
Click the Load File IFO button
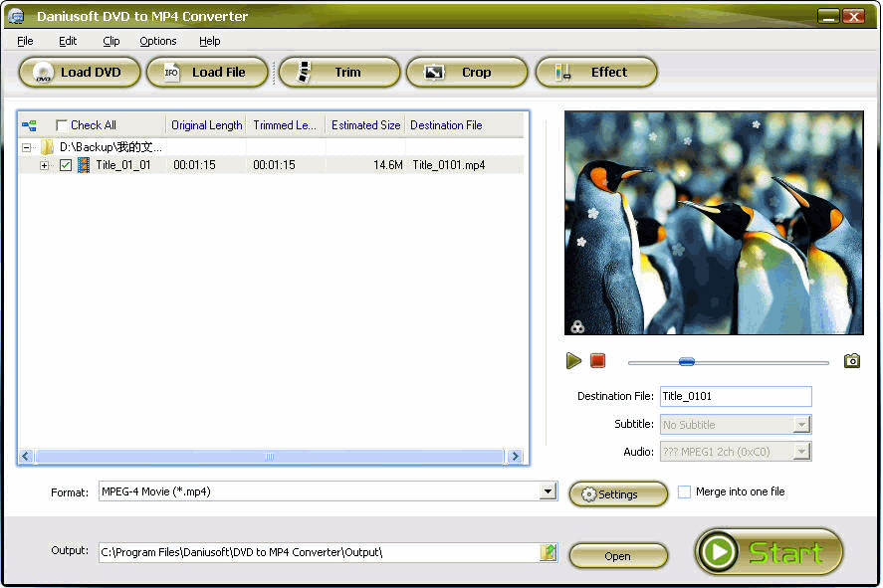click(x=207, y=72)
